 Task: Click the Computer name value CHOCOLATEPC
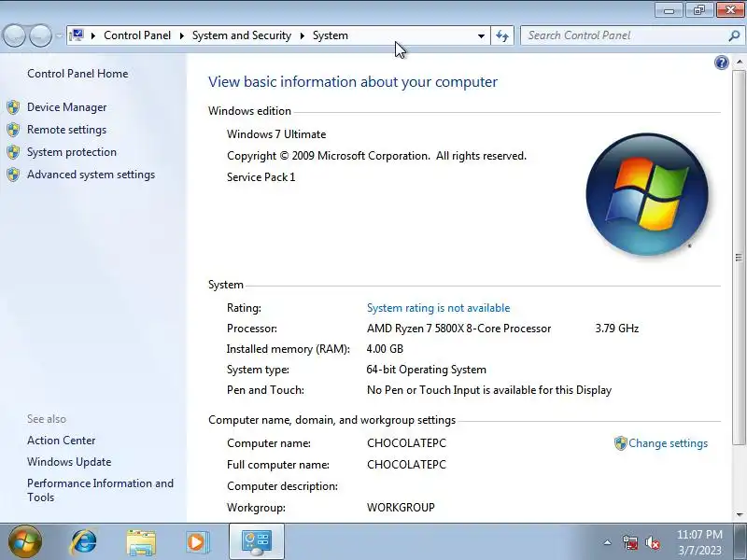pos(406,442)
